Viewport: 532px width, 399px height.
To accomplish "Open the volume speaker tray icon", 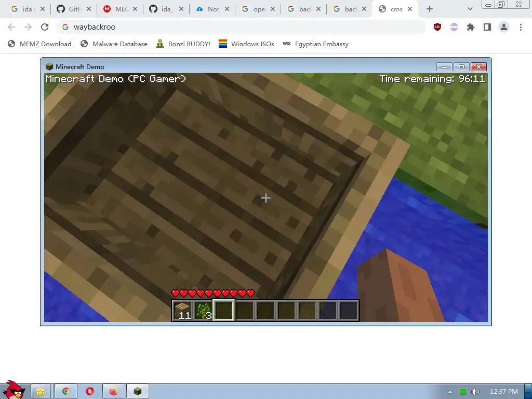I will [475, 392].
